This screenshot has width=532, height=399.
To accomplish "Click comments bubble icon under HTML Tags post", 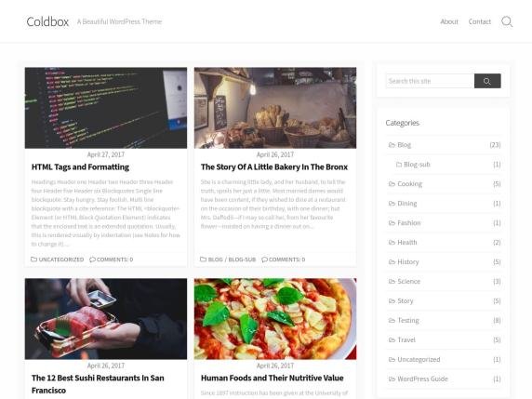I will (92, 259).
